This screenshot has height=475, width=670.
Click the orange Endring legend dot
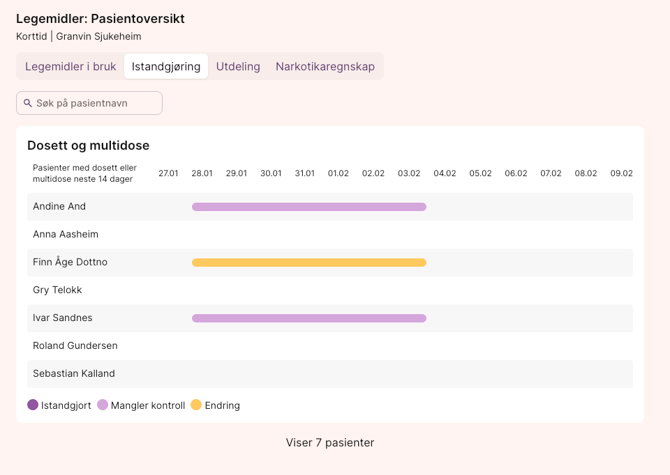point(196,405)
